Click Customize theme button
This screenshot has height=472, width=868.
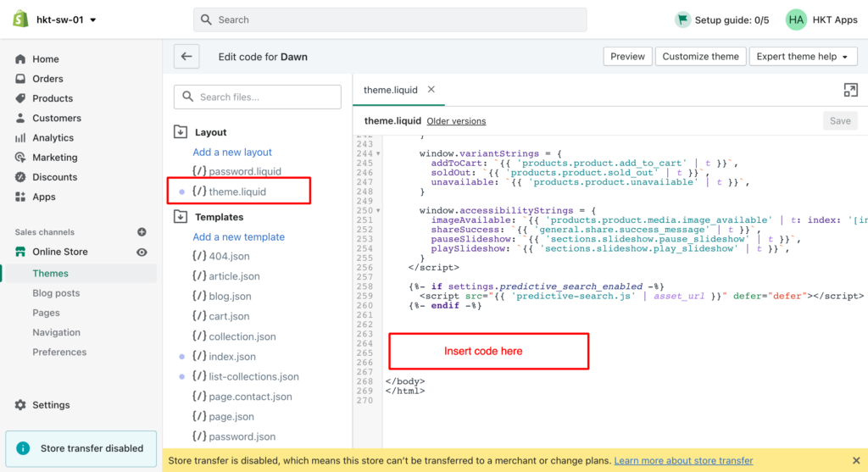coord(700,57)
